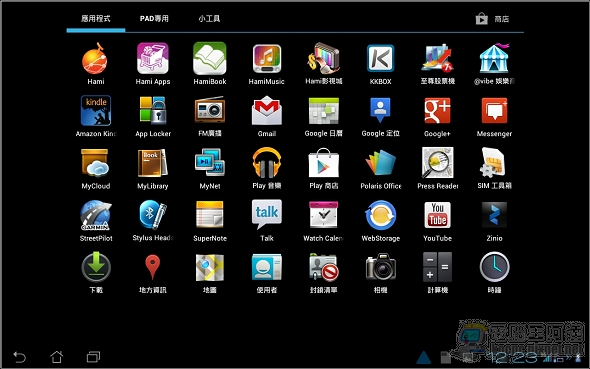The height and width of the screenshot is (369, 590).
Task: Launch Messenger app
Action: [494, 116]
